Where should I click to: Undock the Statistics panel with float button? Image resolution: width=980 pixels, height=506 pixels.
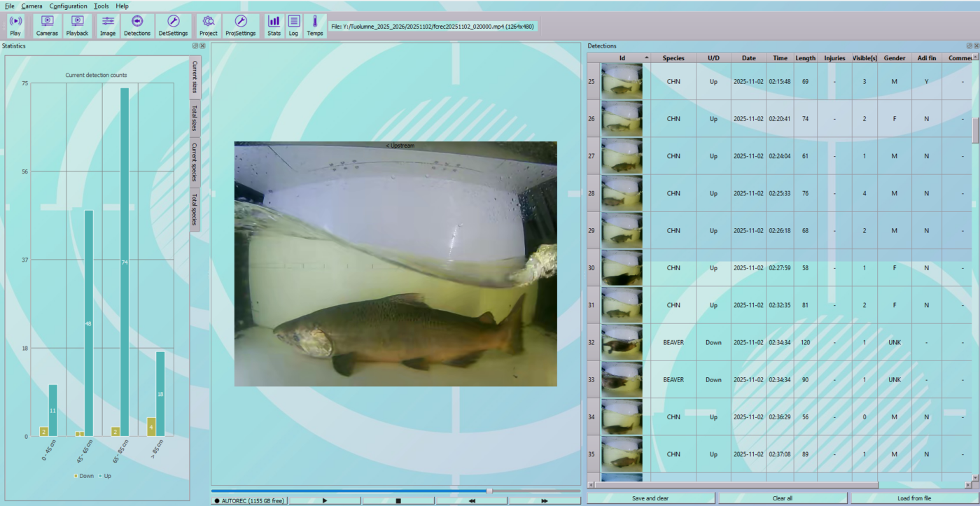[x=195, y=46]
